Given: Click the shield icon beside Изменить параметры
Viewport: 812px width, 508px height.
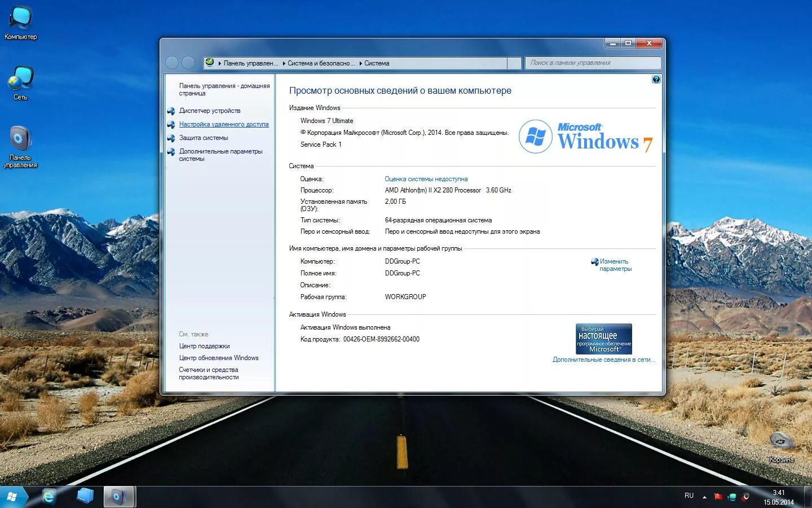Looking at the screenshot, I should 594,262.
